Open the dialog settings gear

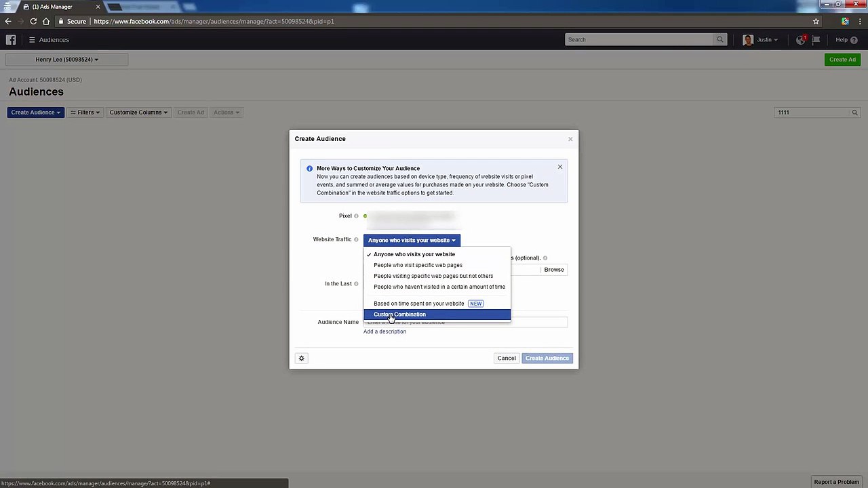[x=302, y=358]
